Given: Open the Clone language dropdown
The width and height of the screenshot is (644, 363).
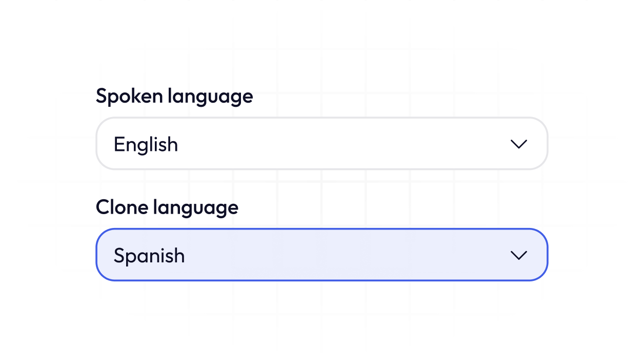Looking at the screenshot, I should [321, 255].
